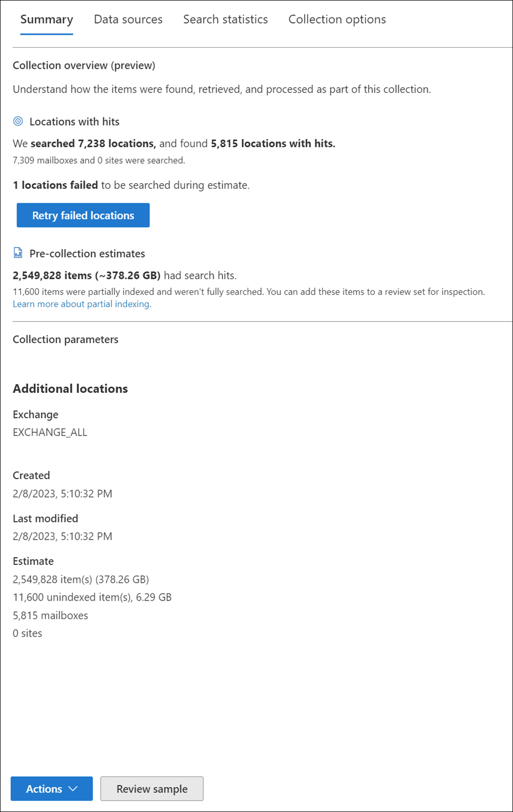Click the EXCHANGE_ALL location value
Viewport: 513px width, 812px height.
tap(50, 432)
